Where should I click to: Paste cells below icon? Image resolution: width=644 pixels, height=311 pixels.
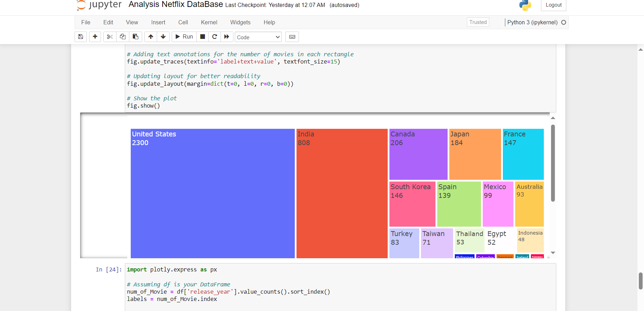pyautogui.click(x=136, y=37)
